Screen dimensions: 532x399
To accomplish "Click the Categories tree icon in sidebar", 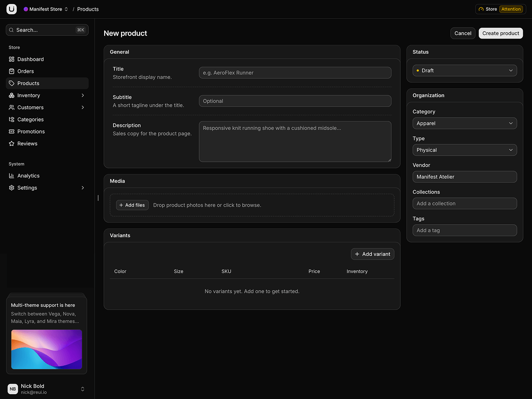I will pyautogui.click(x=12, y=119).
